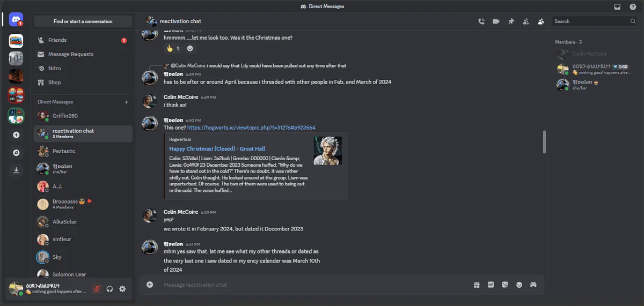Click Colin McCoire in members list
The height and width of the screenshot is (306, 644).
[x=596, y=54]
